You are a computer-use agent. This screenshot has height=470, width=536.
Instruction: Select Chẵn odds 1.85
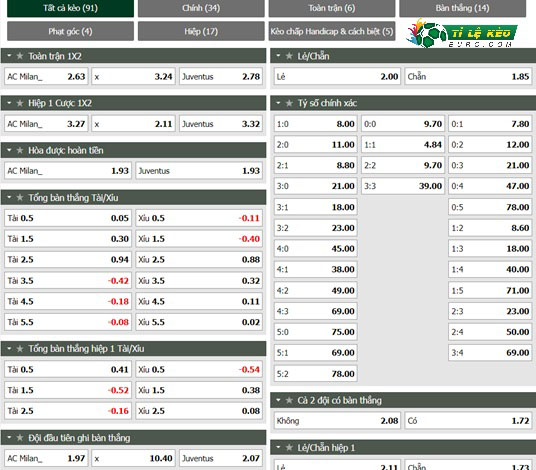(468, 77)
